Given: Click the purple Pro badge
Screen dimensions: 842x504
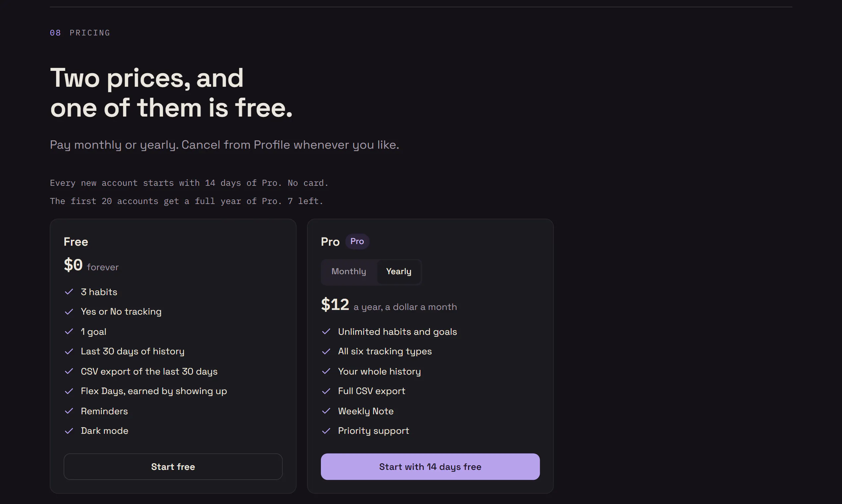Looking at the screenshot, I should [357, 241].
